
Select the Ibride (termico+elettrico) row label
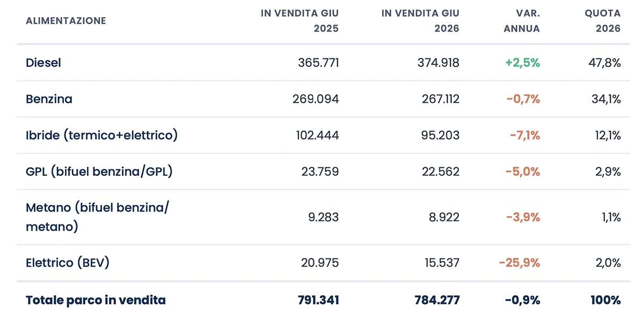pyautogui.click(x=101, y=135)
